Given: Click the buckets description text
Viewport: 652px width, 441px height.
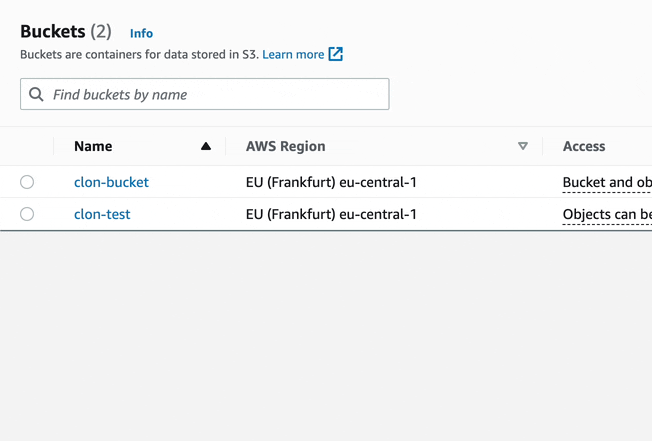Looking at the screenshot, I should coord(139,54).
